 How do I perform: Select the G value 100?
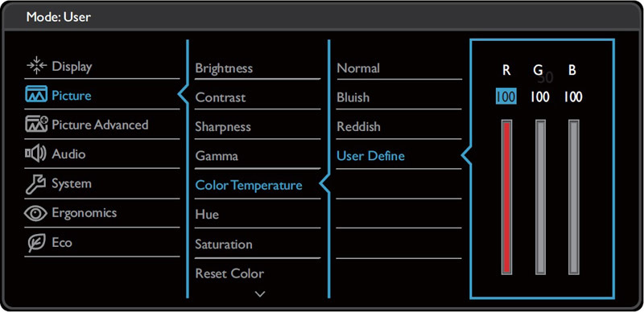[x=539, y=97]
